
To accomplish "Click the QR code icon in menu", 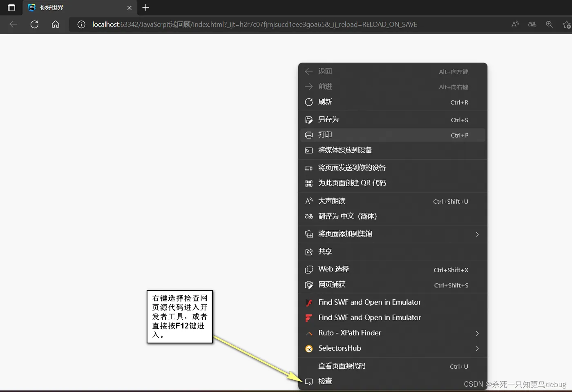I will [309, 183].
